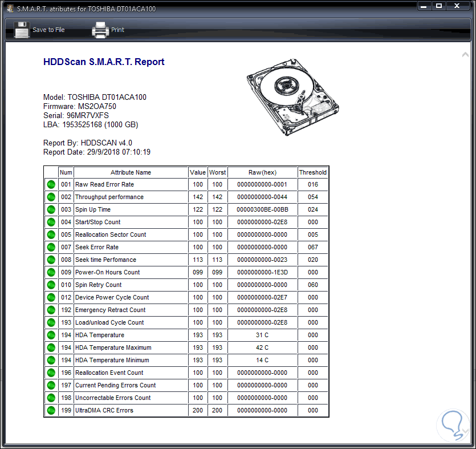Click the Model: TOSHIBA DT01ACA100 line
Screen dimensions: 476x449
tap(95, 97)
